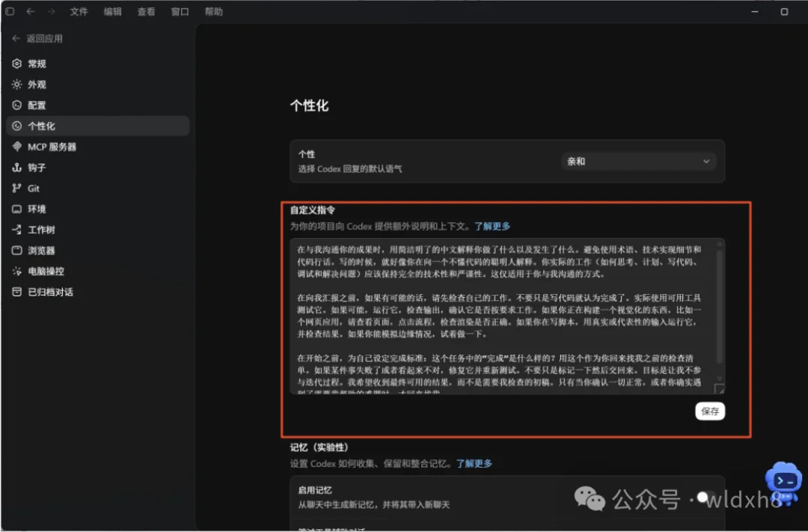Click the 记忆（实验性） section label
The width and height of the screenshot is (808, 532).
(x=319, y=447)
